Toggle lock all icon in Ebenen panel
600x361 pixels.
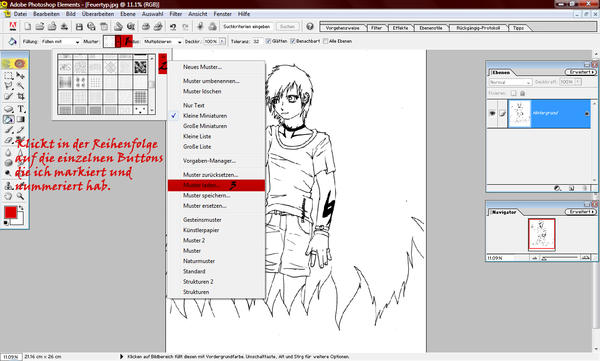point(522,93)
